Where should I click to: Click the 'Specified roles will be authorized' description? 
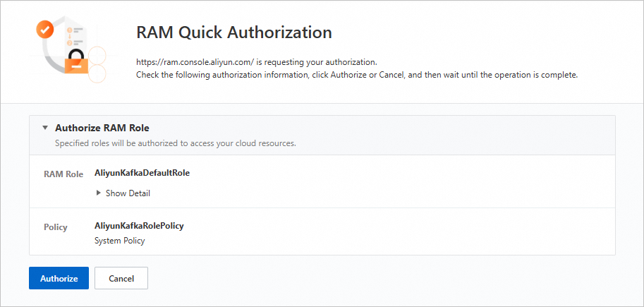(x=175, y=143)
